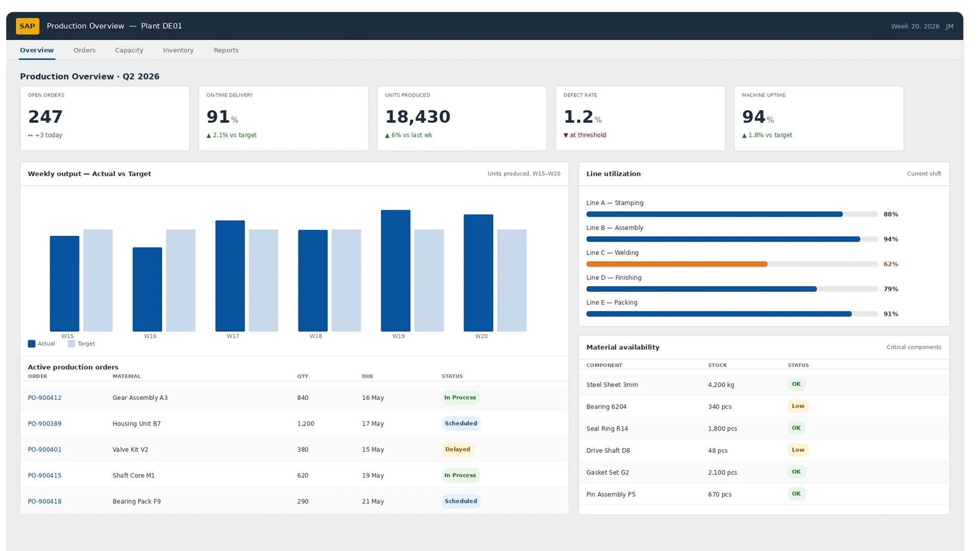Click the OK badge for Seal Ring R14
This screenshot has height=551, width=980.
[x=796, y=428]
